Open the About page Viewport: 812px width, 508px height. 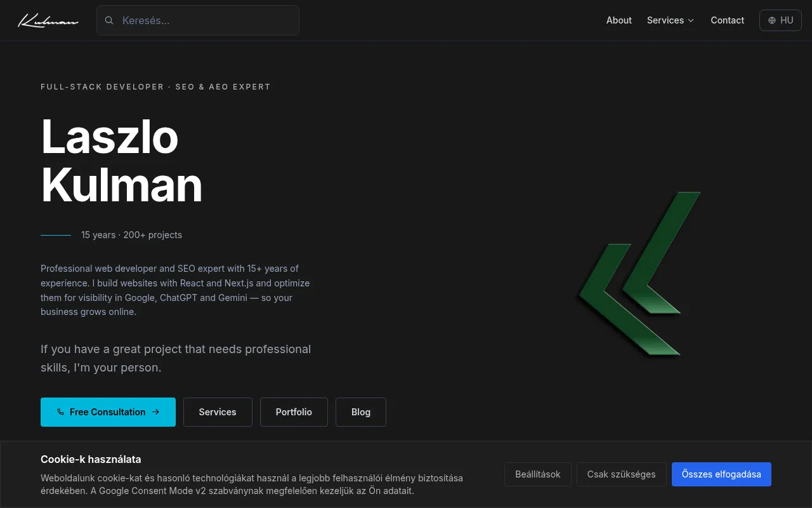point(619,20)
